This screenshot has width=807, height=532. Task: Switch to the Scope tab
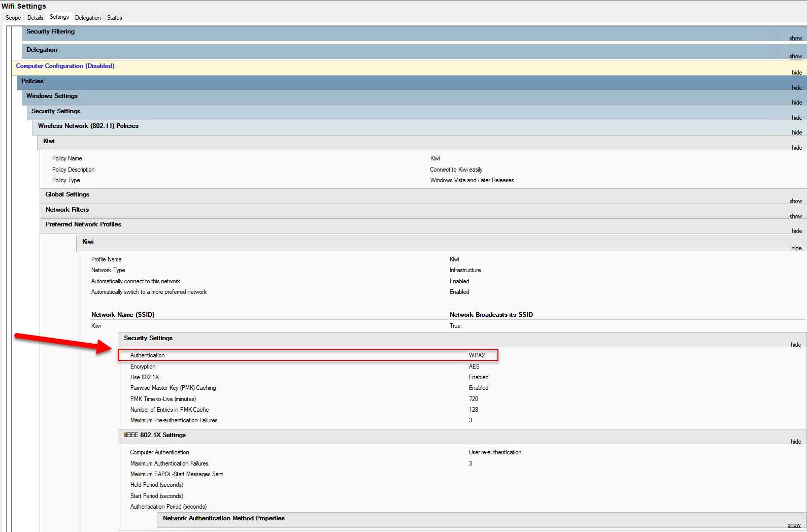pyautogui.click(x=13, y=18)
